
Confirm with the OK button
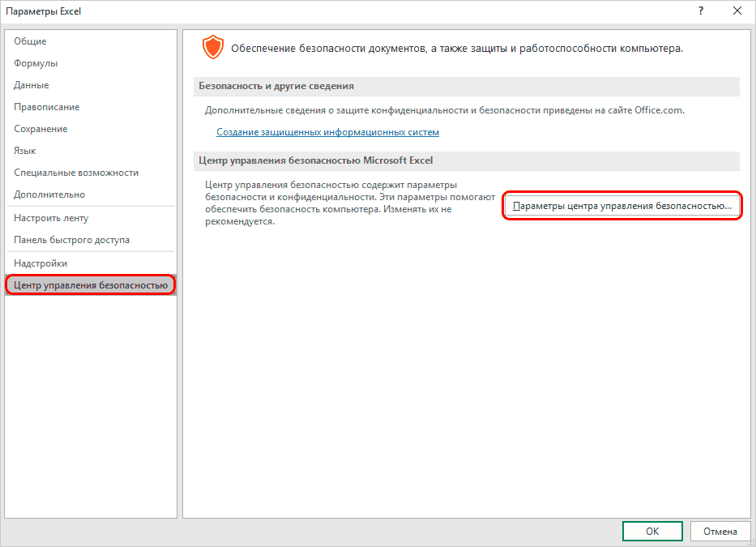pyautogui.click(x=652, y=531)
